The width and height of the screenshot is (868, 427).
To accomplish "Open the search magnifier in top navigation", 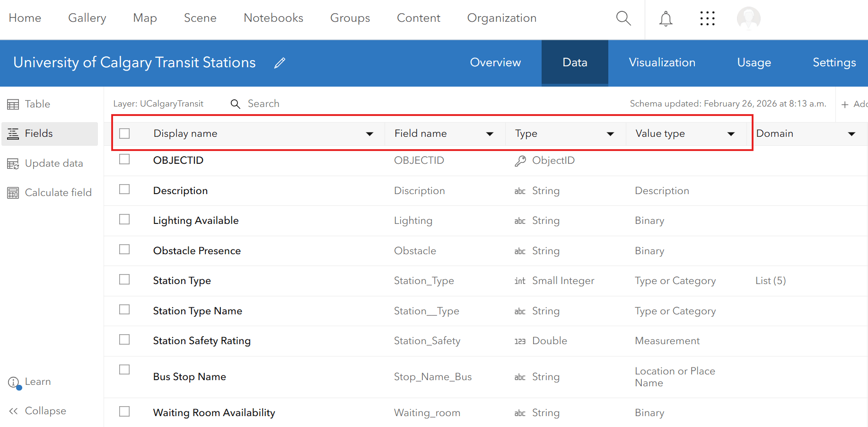I will [623, 18].
